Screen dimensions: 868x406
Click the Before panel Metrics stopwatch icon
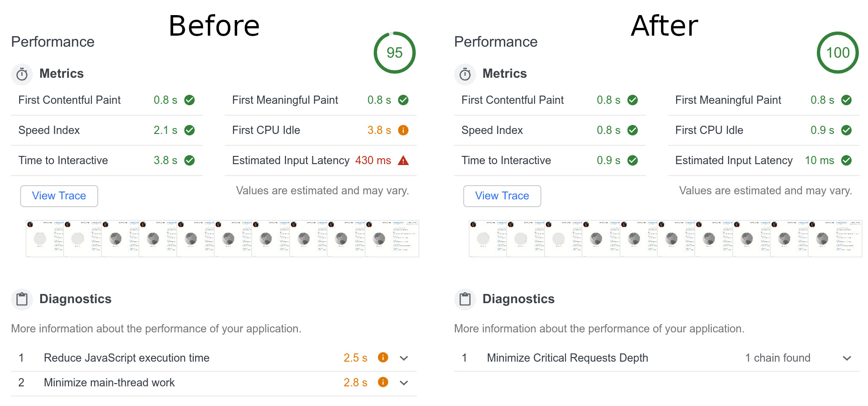[x=22, y=74]
